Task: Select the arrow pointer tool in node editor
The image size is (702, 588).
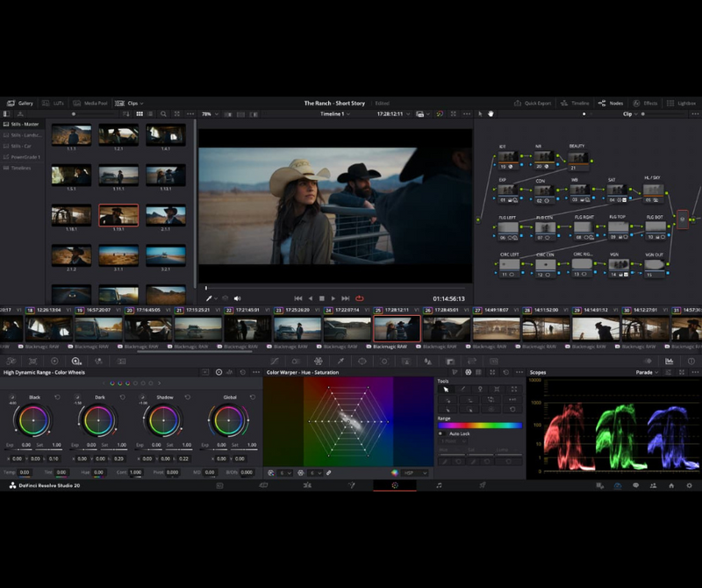Action: tap(480, 114)
